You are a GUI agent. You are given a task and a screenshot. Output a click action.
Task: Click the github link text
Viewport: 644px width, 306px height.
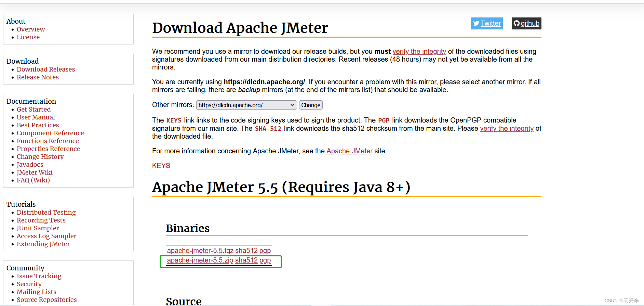(530, 23)
